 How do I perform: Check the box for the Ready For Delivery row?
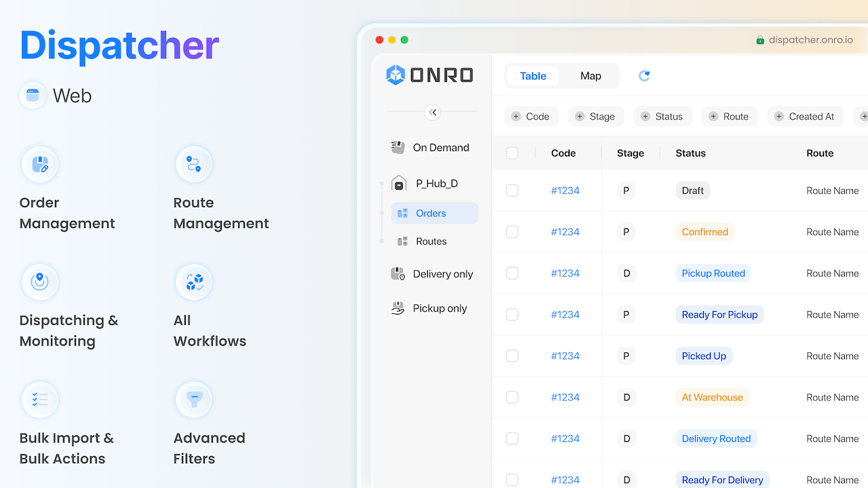pos(512,480)
